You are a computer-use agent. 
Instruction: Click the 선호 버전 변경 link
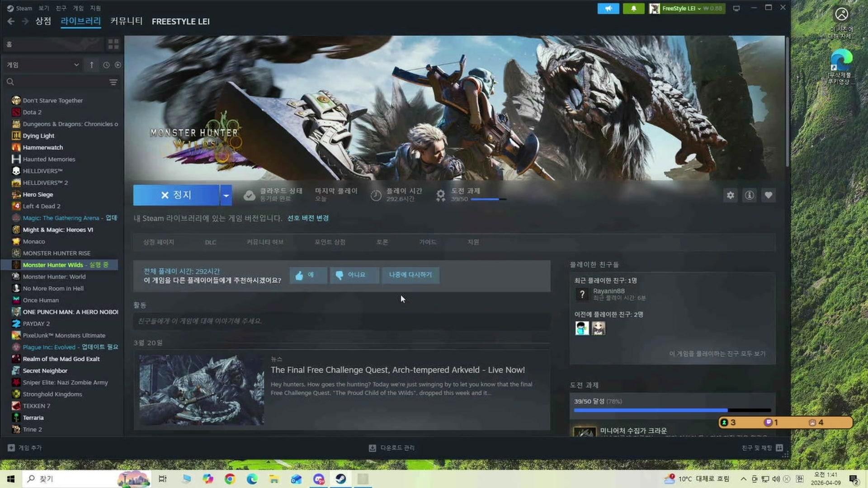308,218
